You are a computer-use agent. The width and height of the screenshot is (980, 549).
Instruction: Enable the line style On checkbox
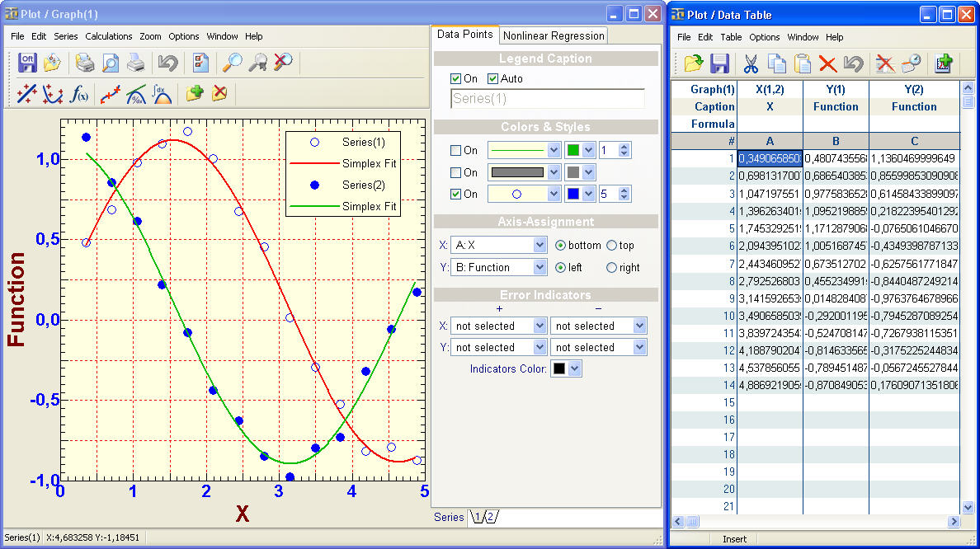click(x=456, y=151)
